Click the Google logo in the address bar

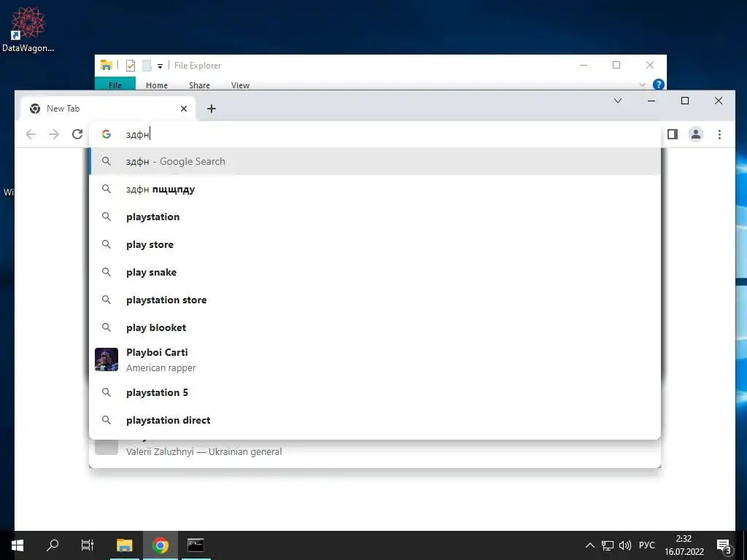pos(107,134)
